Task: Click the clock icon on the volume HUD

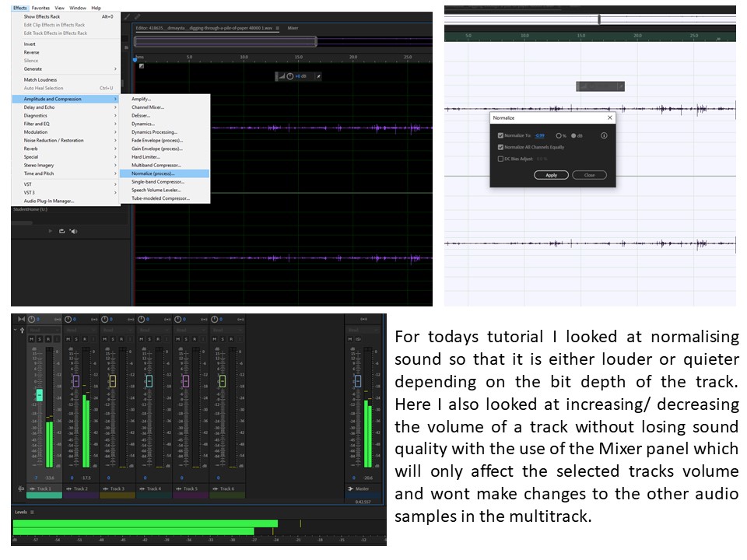Action: point(290,76)
